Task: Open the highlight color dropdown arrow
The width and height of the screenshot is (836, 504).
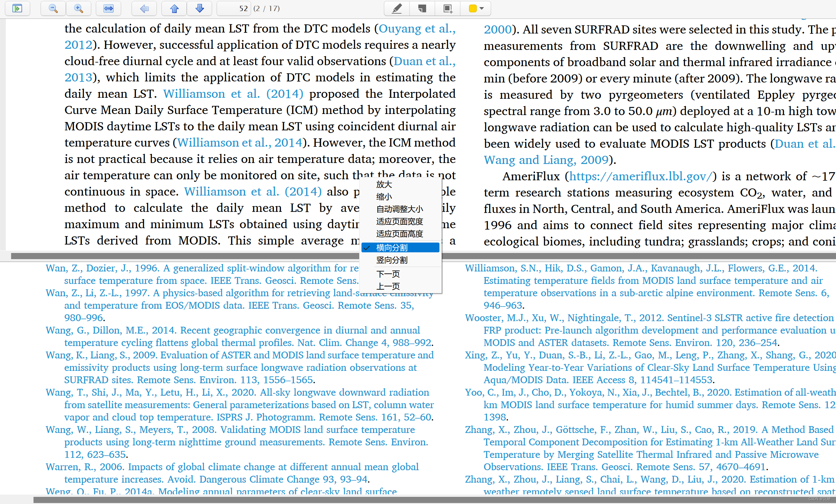Action: click(482, 8)
